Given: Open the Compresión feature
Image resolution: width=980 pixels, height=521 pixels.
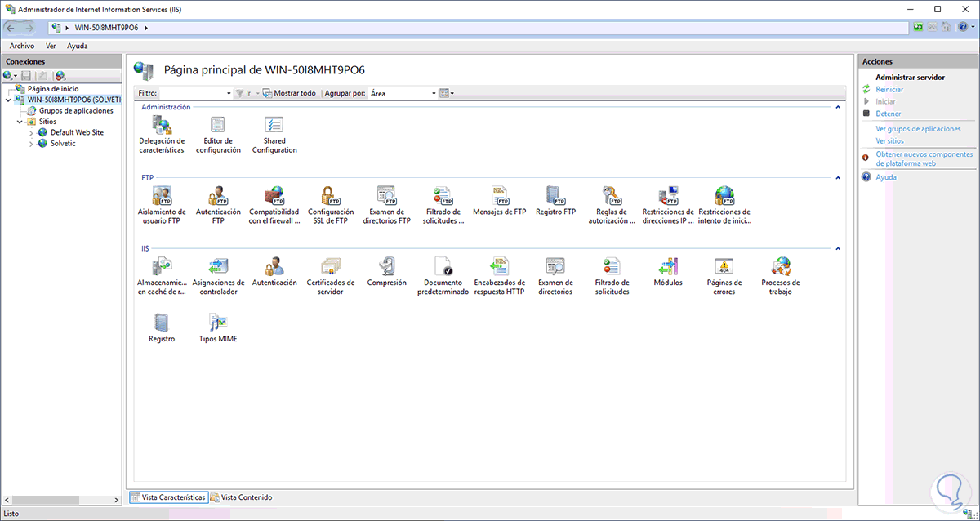Looking at the screenshot, I should point(387,271).
